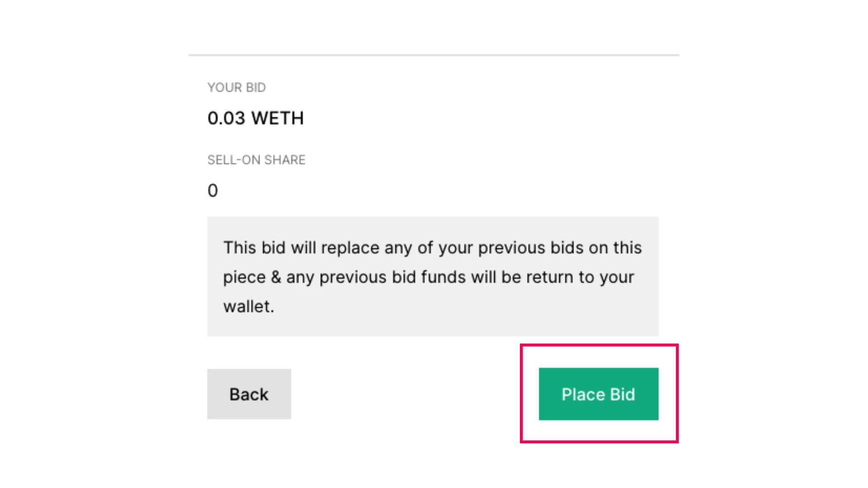868x488 pixels.
Task: Click the word "piece" in the notice
Action: tap(245, 278)
